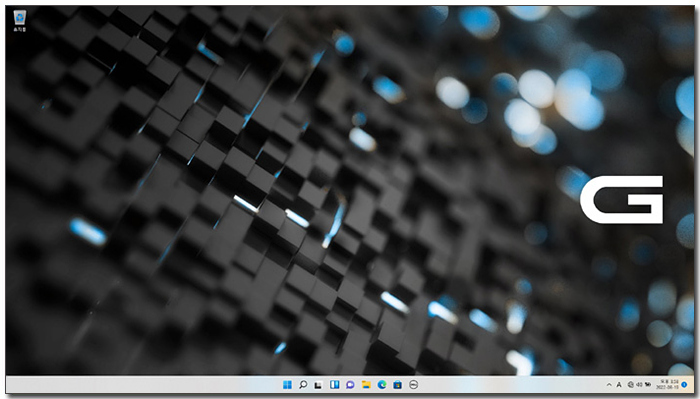The image size is (700, 399).
Task: Open Task View on the taskbar
Action: (318, 385)
